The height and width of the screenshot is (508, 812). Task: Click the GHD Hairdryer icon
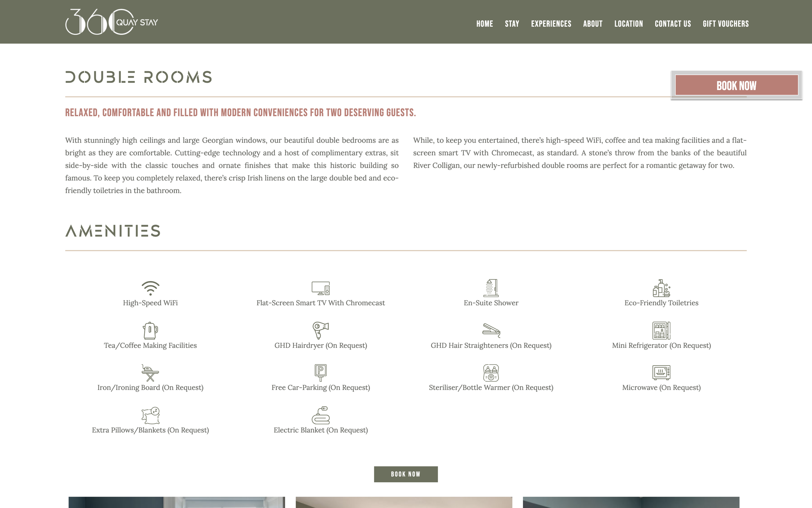pos(321,330)
